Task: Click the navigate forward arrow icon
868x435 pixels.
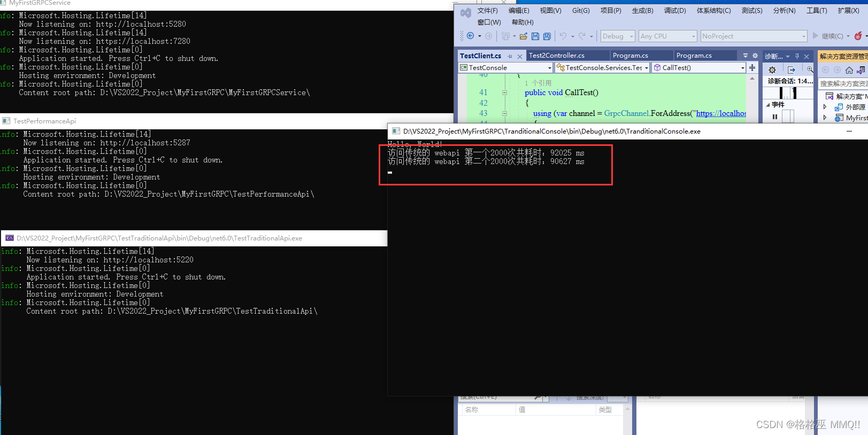Action: [488, 36]
